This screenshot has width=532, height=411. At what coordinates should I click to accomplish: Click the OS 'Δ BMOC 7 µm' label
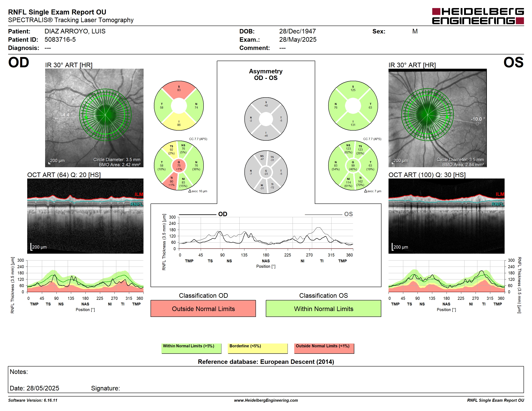coord(373,191)
